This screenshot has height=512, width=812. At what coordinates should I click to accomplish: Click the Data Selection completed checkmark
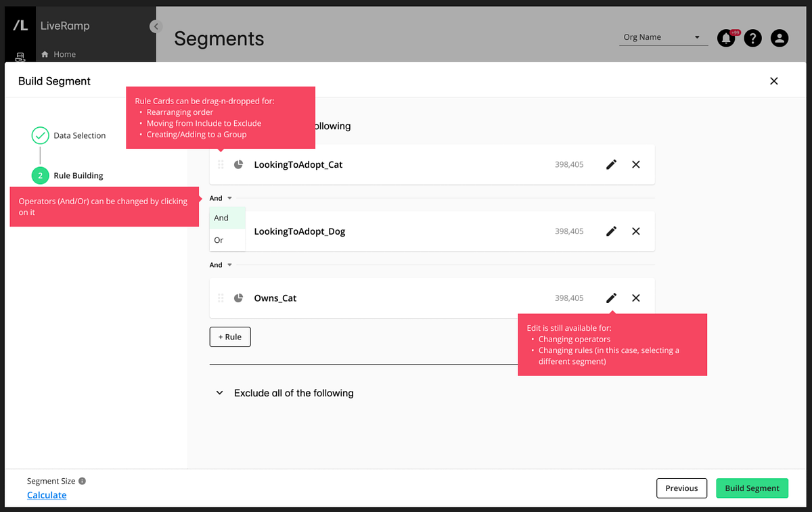[x=40, y=135]
